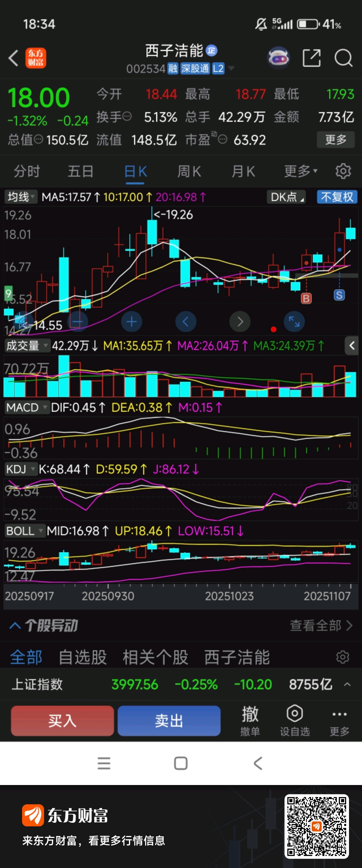Screen dimensions: 362x868
Task: Tap the share export icon
Action: coord(312,58)
